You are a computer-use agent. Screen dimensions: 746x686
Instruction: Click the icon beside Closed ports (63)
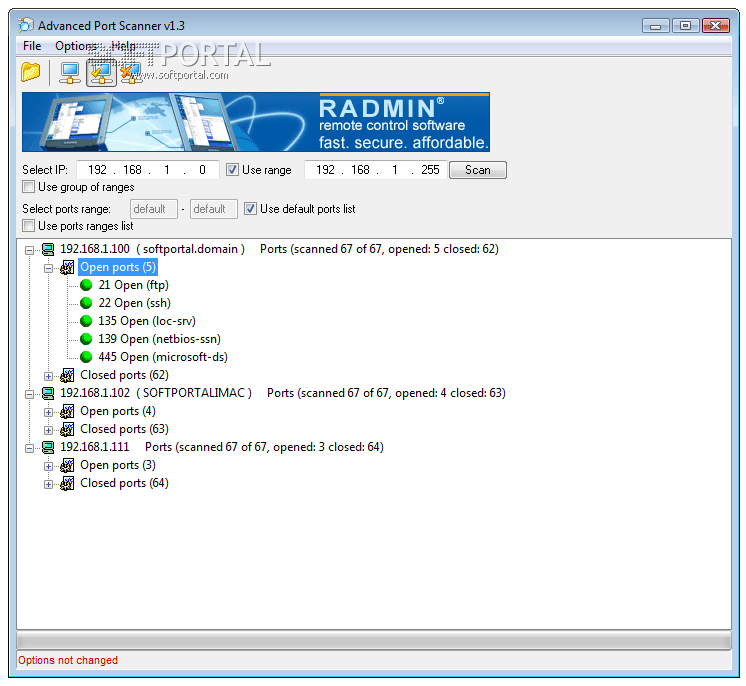coord(67,429)
